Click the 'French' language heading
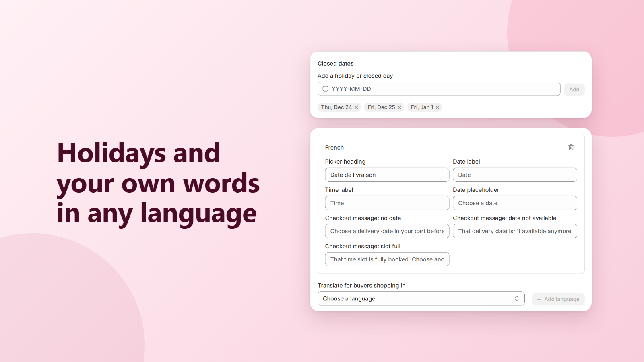 point(334,148)
